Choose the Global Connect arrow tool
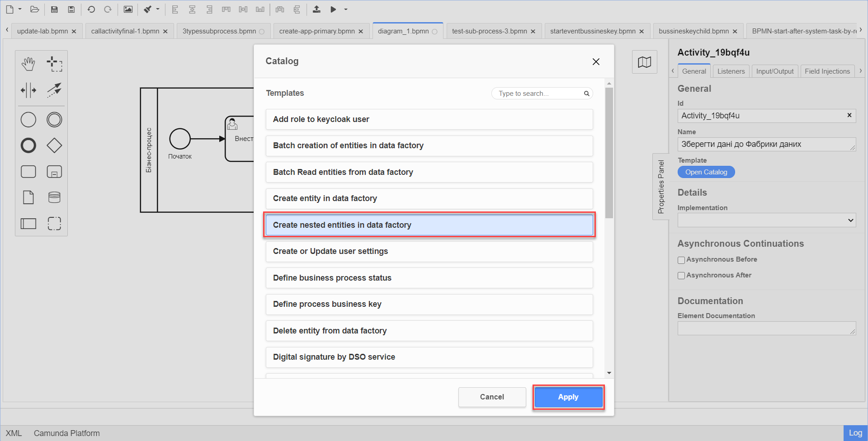The image size is (868, 441). point(54,90)
